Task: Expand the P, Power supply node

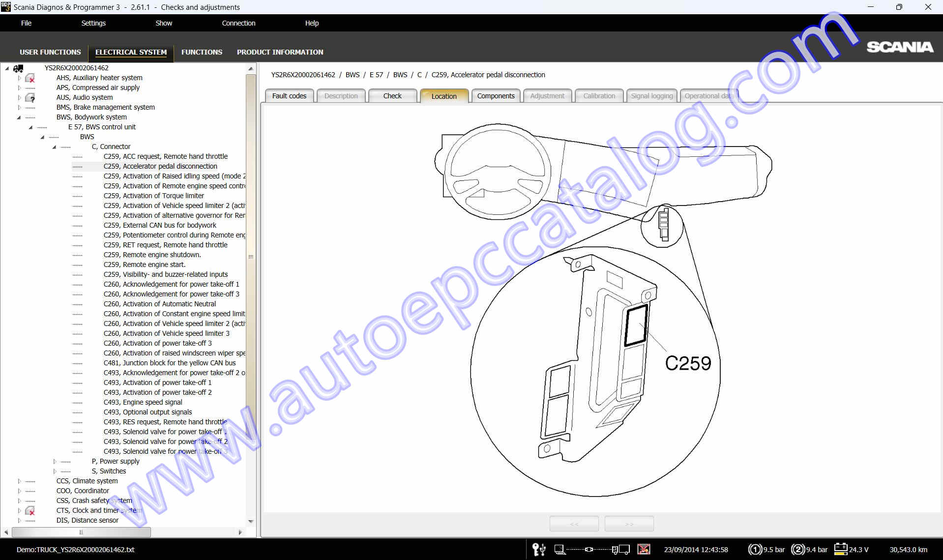Action: [54, 461]
